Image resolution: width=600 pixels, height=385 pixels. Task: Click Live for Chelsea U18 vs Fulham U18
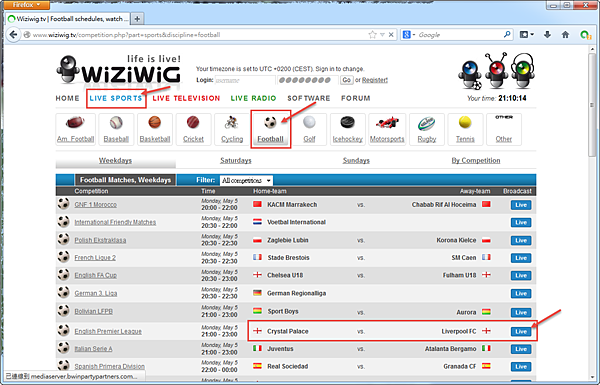pyautogui.click(x=521, y=276)
